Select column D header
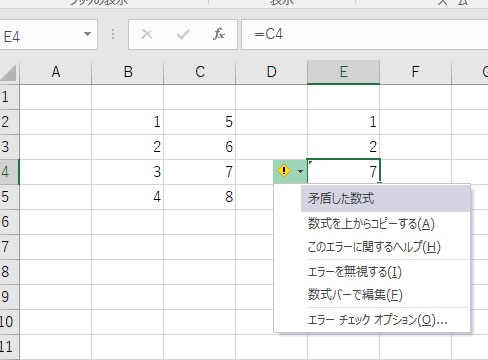This screenshot has height=360, width=488. point(272,72)
